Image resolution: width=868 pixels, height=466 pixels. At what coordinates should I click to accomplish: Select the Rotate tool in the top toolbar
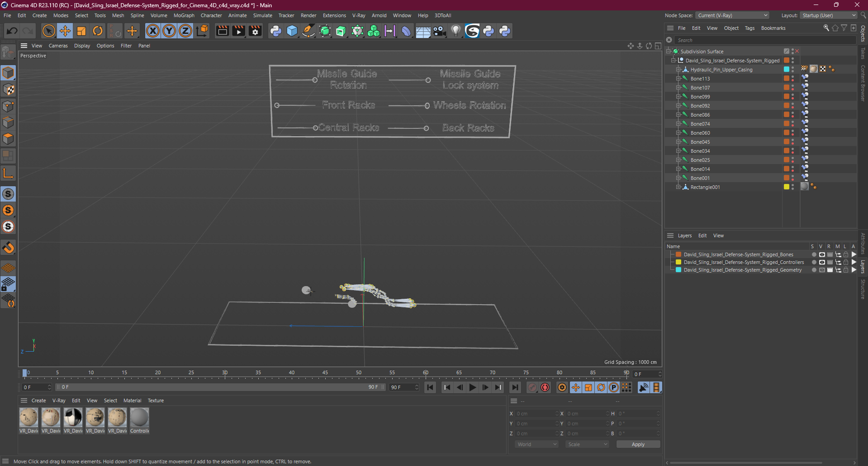(98, 31)
